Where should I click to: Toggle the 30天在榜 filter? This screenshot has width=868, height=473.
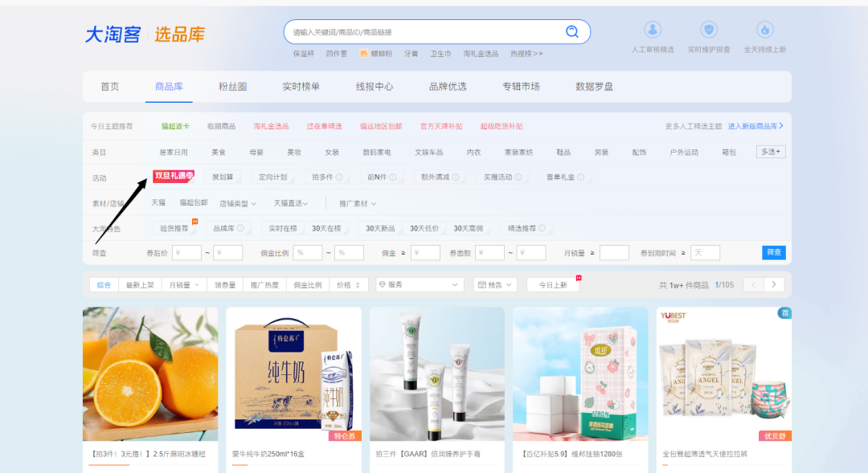coord(326,228)
